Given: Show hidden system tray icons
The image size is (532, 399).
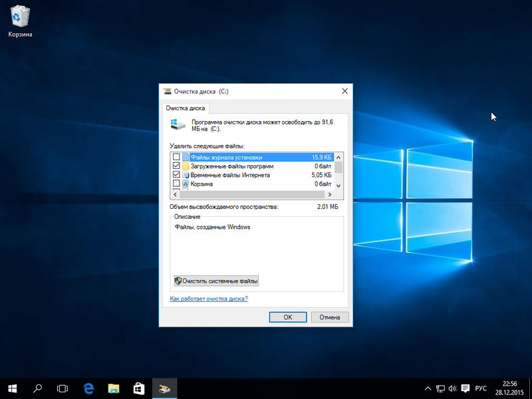Looking at the screenshot, I should (x=428, y=388).
